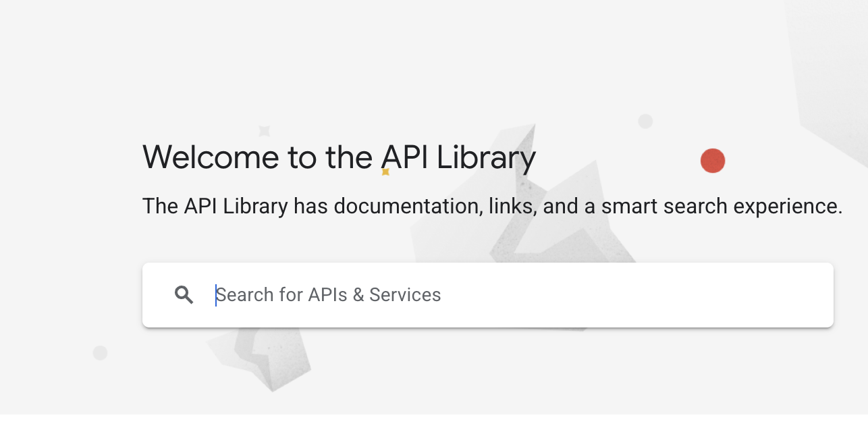Click the blinking text cursor in the search box
Image resolution: width=868 pixels, height=424 pixels.
click(216, 295)
